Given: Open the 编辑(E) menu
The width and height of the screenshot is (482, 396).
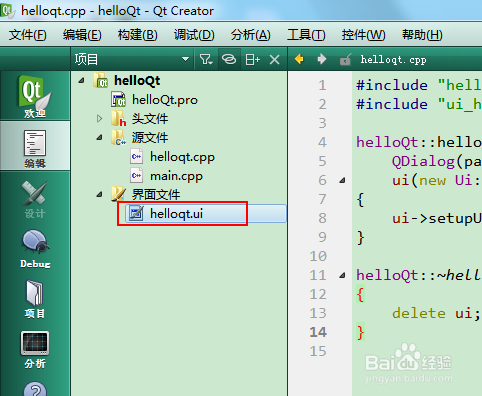Looking at the screenshot, I should (82, 35).
